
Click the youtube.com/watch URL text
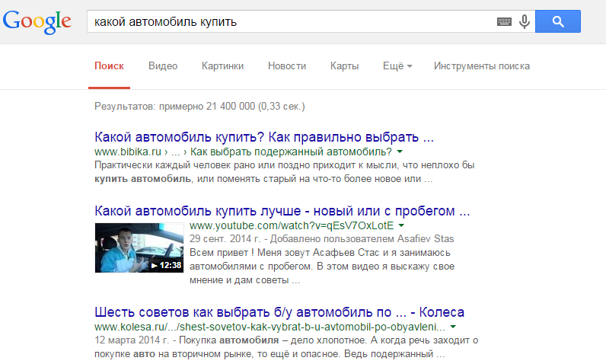click(x=292, y=225)
